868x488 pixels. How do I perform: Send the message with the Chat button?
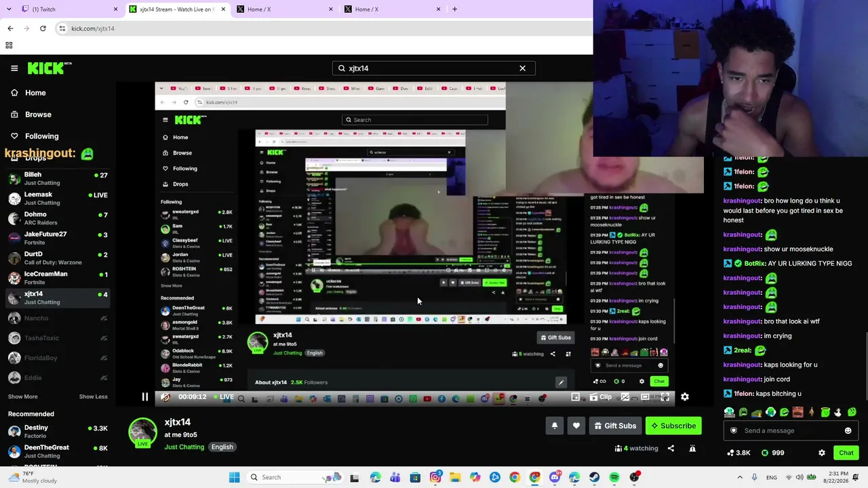pyautogui.click(x=846, y=453)
